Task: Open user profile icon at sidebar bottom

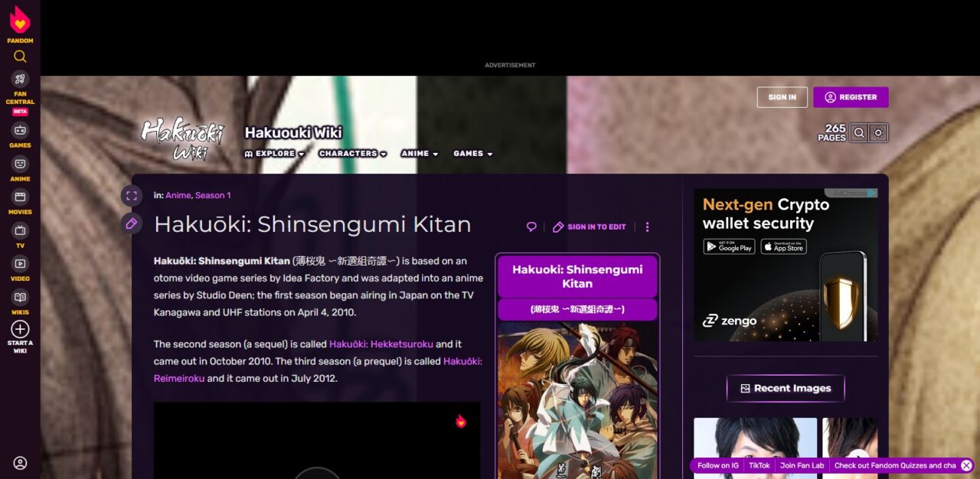Action: pos(20,463)
